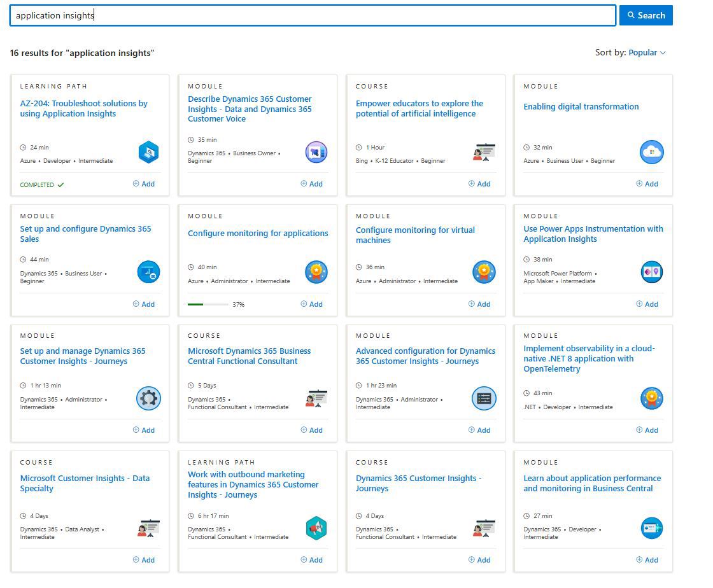Viewport: 713px width, 588px height.
Task: Click the '6 hr 17 min' duration text
Action: pyautogui.click(x=213, y=515)
